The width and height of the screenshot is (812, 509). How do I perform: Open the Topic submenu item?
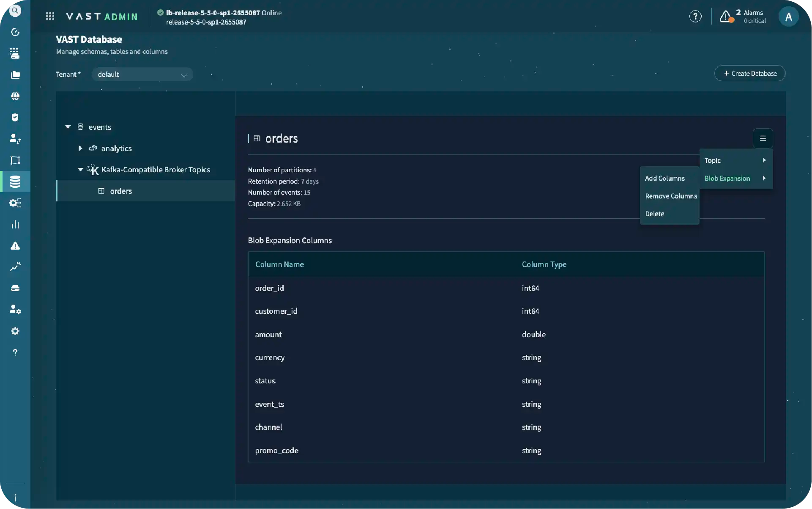click(x=736, y=160)
